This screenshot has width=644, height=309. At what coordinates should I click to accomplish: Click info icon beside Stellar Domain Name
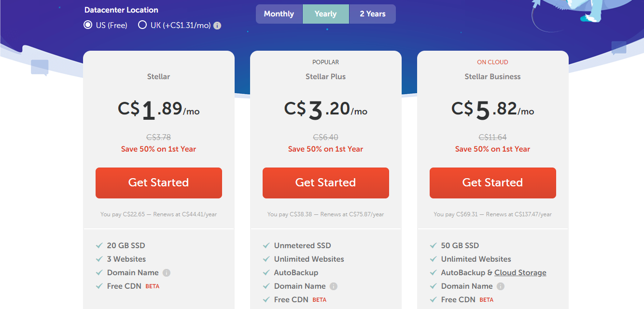167,273
